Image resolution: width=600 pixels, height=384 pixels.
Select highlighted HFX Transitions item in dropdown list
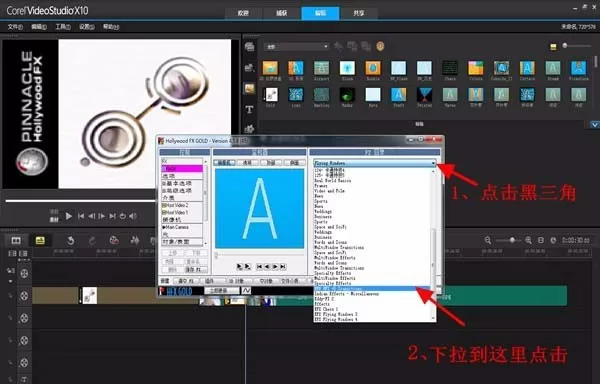tap(372, 289)
